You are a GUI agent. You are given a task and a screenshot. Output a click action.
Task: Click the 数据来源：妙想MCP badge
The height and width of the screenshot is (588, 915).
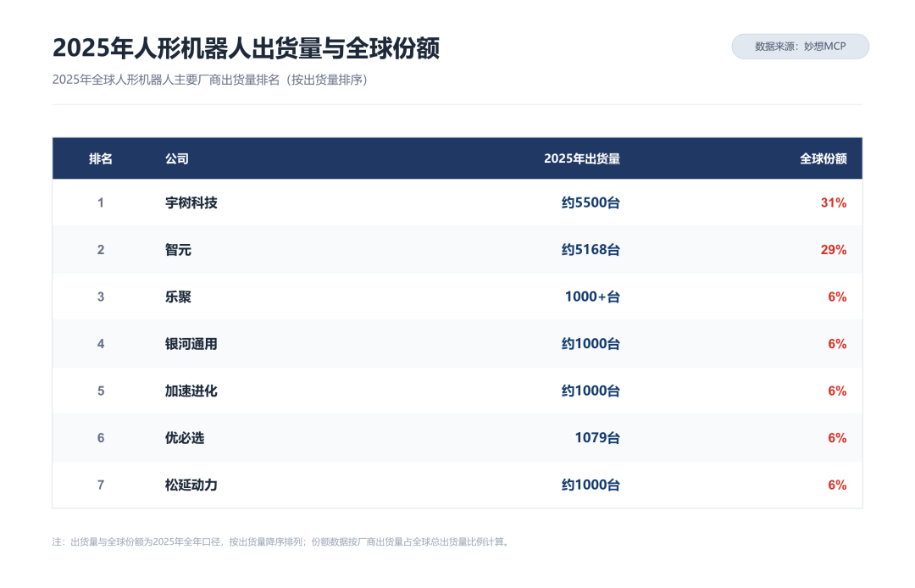pyautogui.click(x=800, y=47)
